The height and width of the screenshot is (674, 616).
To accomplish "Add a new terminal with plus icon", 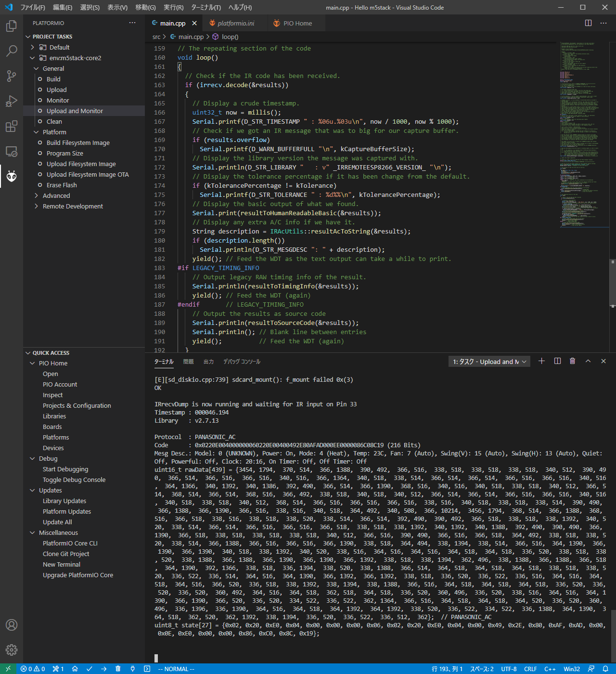I will 541,361.
